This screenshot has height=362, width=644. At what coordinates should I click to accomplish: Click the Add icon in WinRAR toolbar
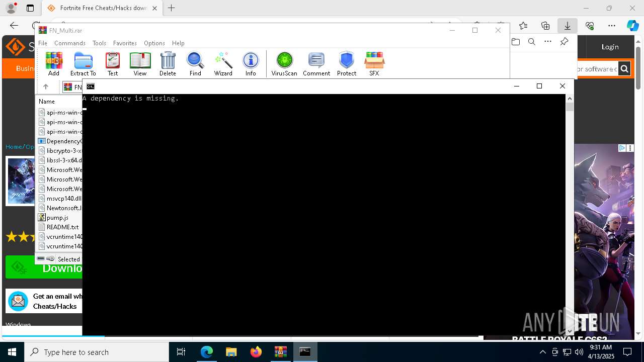(x=54, y=64)
